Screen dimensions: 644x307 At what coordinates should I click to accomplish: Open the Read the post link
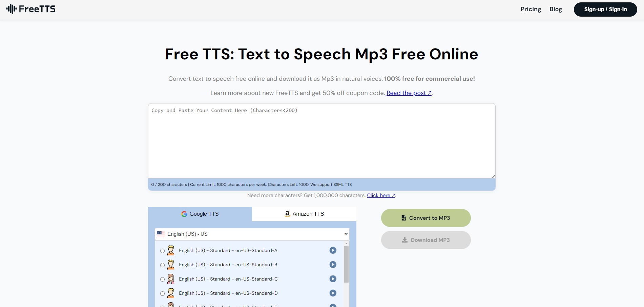[409, 93]
